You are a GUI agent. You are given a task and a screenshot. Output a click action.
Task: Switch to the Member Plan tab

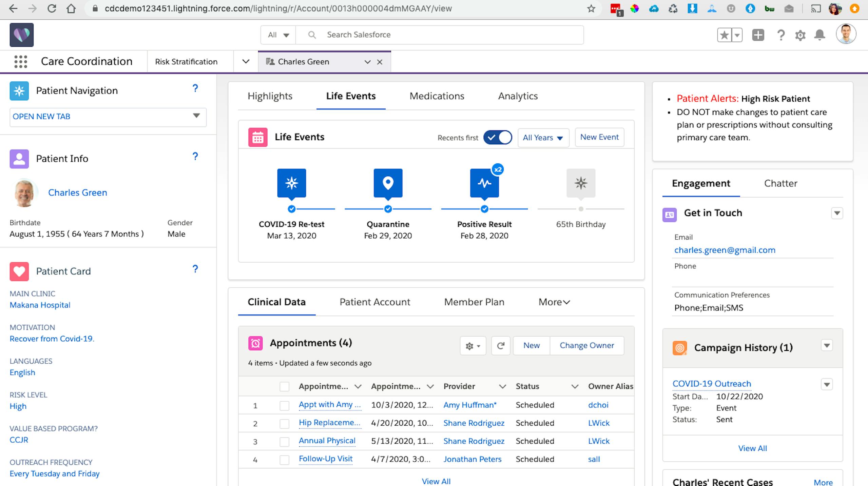tap(474, 302)
